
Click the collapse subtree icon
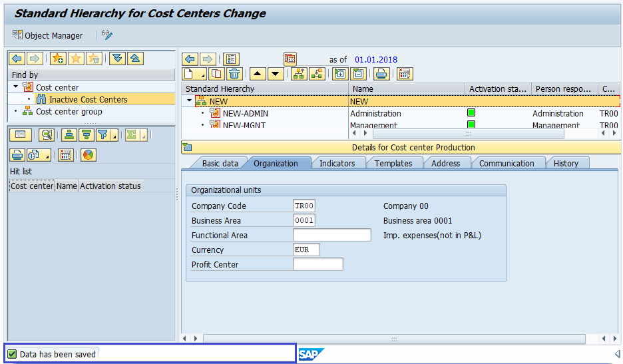pyautogui.click(x=358, y=74)
